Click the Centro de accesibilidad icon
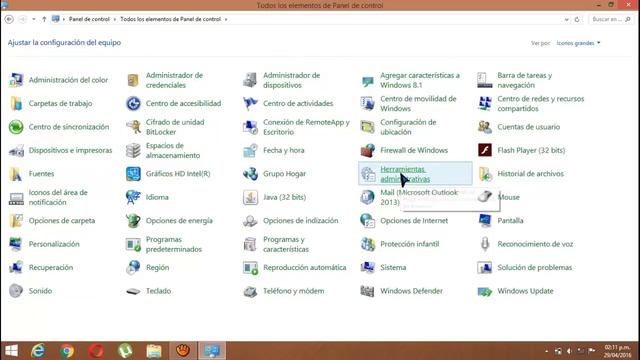640x360 pixels. 133,103
